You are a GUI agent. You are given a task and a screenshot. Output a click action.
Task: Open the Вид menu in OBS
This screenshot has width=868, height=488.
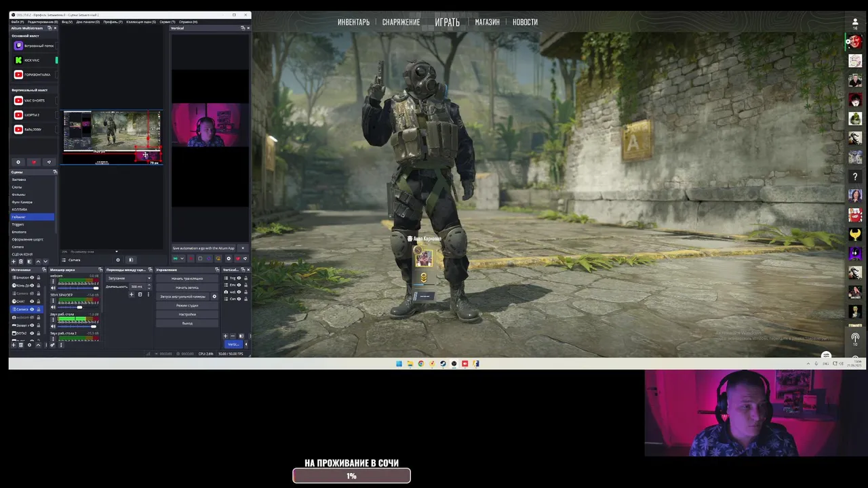(67, 22)
